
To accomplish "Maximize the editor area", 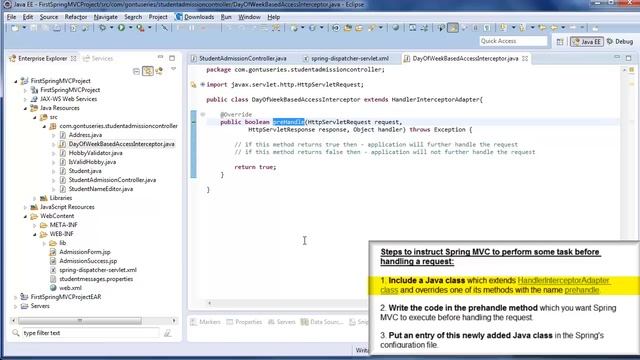I will pyautogui.click(x=629, y=58).
